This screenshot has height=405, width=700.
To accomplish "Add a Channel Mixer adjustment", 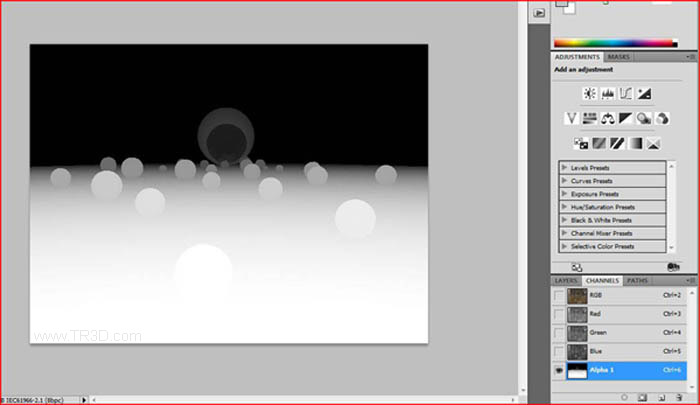I will [x=662, y=119].
